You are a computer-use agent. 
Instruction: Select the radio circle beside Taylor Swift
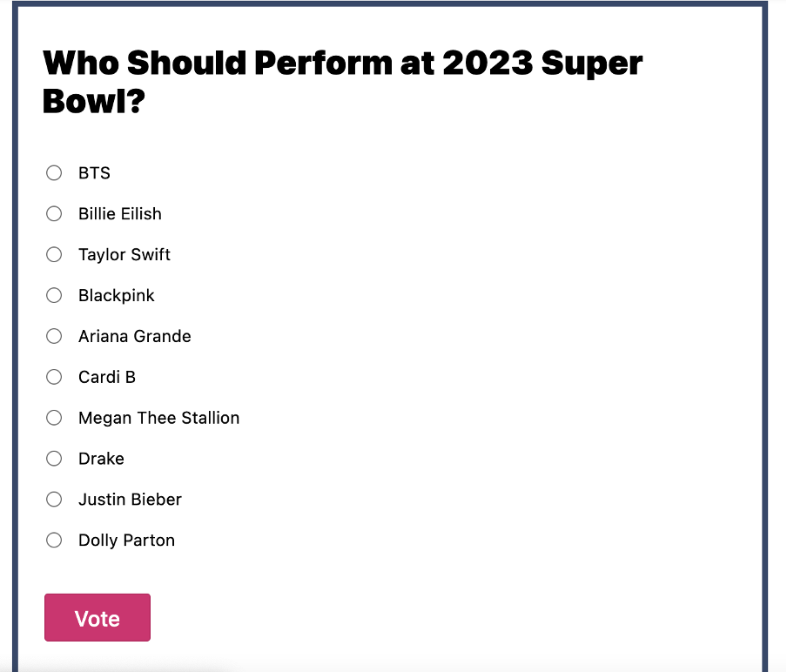click(x=54, y=255)
